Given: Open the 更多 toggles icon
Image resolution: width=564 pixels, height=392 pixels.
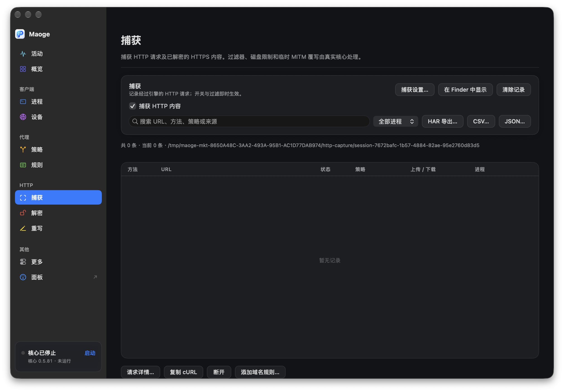Looking at the screenshot, I should 23,262.
